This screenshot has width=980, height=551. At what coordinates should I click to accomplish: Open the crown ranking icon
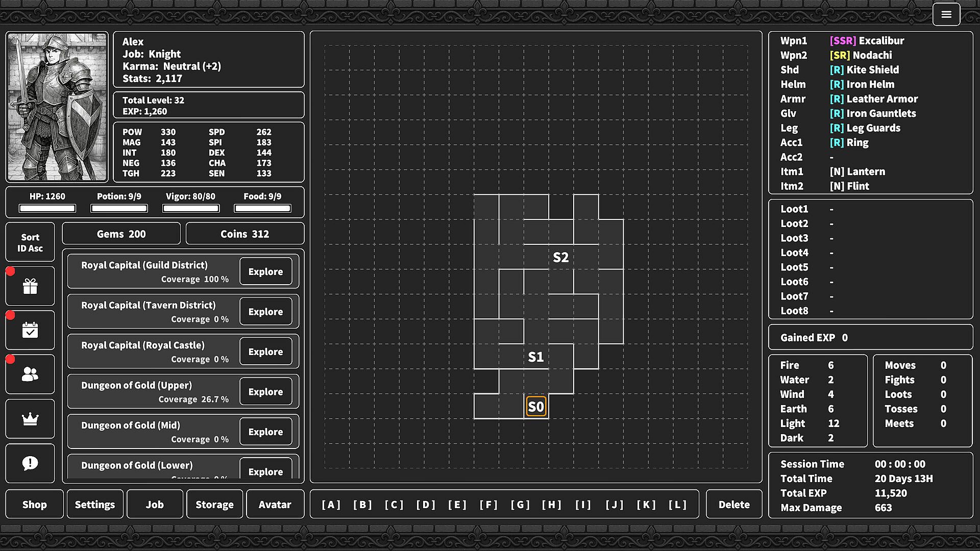(30, 419)
